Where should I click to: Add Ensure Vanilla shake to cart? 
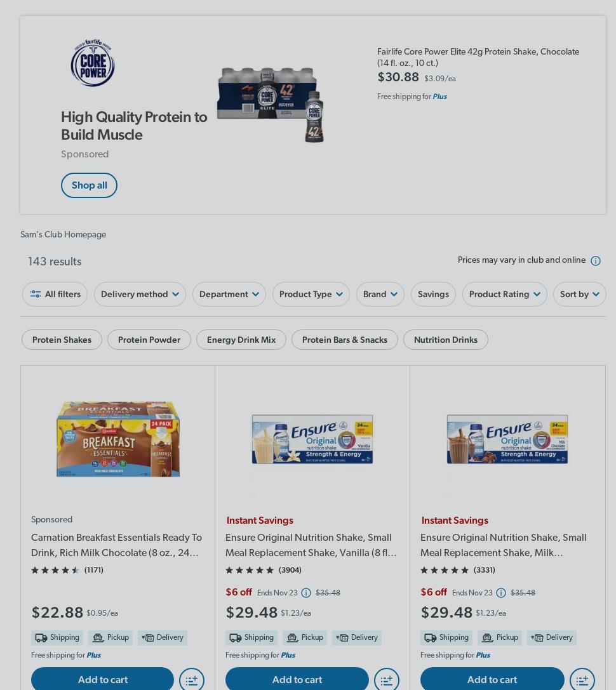pyautogui.click(x=297, y=679)
